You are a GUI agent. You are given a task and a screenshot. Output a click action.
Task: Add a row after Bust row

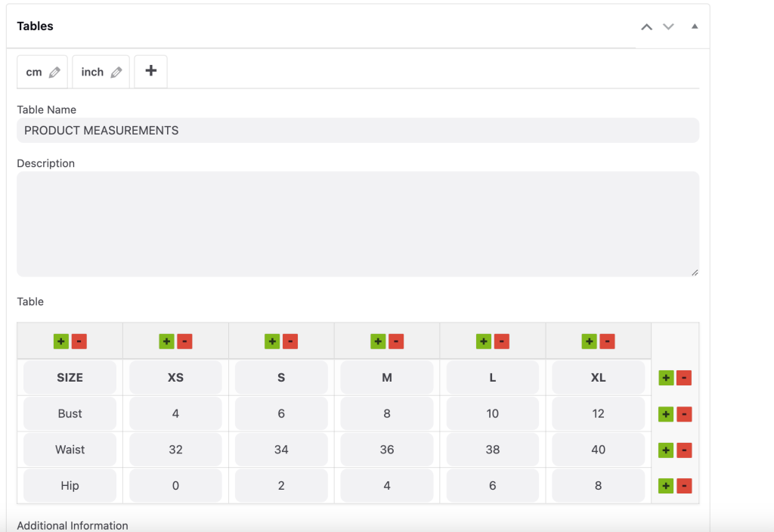tap(665, 414)
